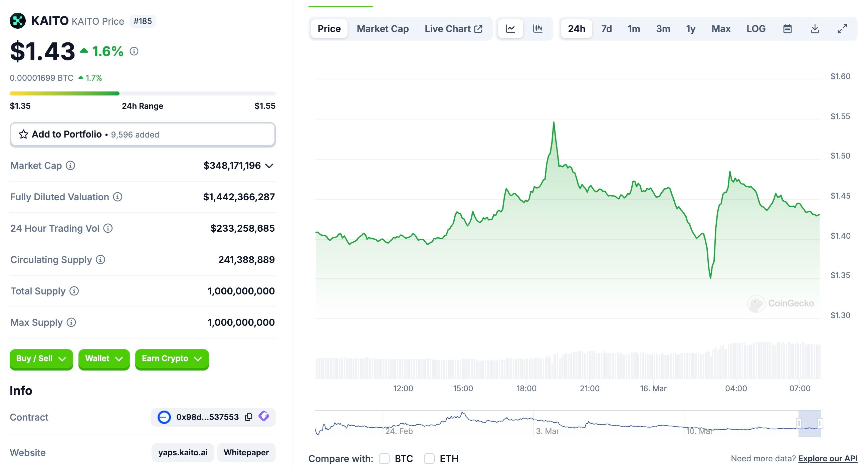Download chart data
Image resolution: width=868 pixels, height=468 pixels.
pyautogui.click(x=815, y=29)
